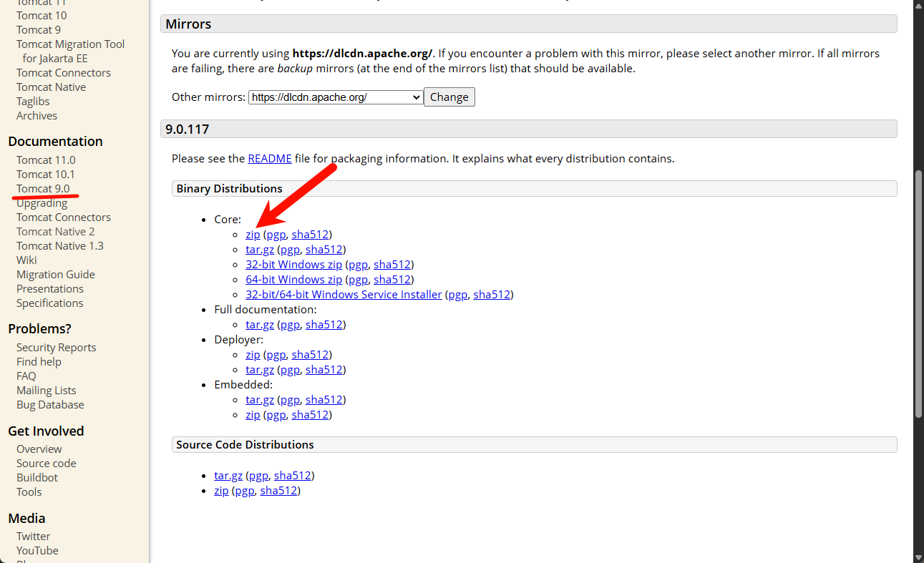Download the Core tar.gz binary
Viewport: 924px width, 563px height.
[260, 250]
